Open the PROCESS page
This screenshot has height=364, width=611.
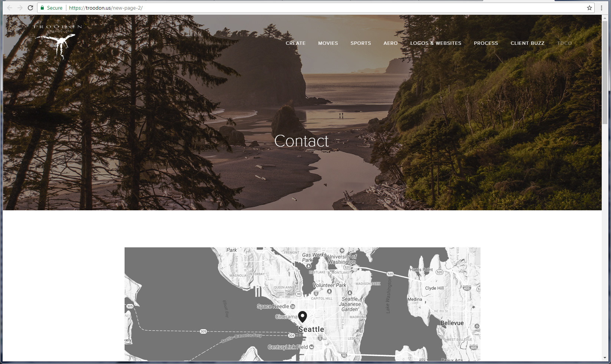[486, 43]
